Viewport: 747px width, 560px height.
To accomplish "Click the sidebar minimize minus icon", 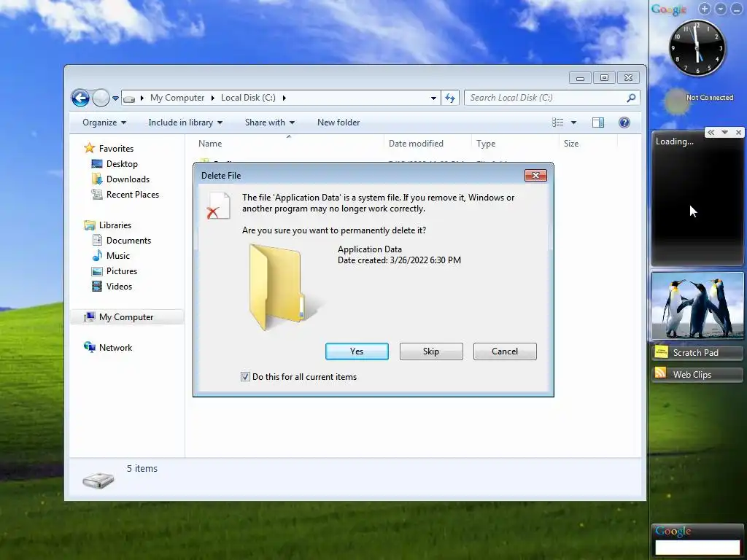I will [x=736, y=9].
